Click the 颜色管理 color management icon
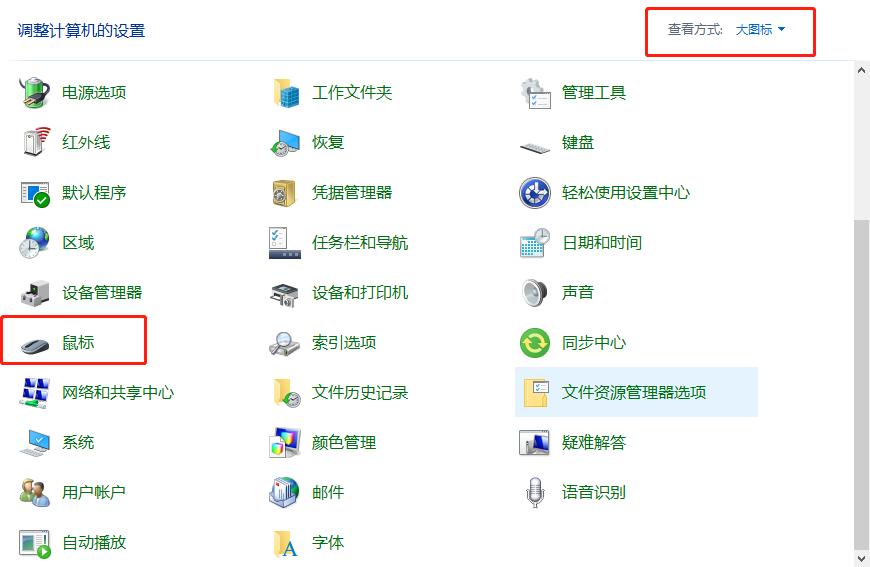 (x=285, y=443)
